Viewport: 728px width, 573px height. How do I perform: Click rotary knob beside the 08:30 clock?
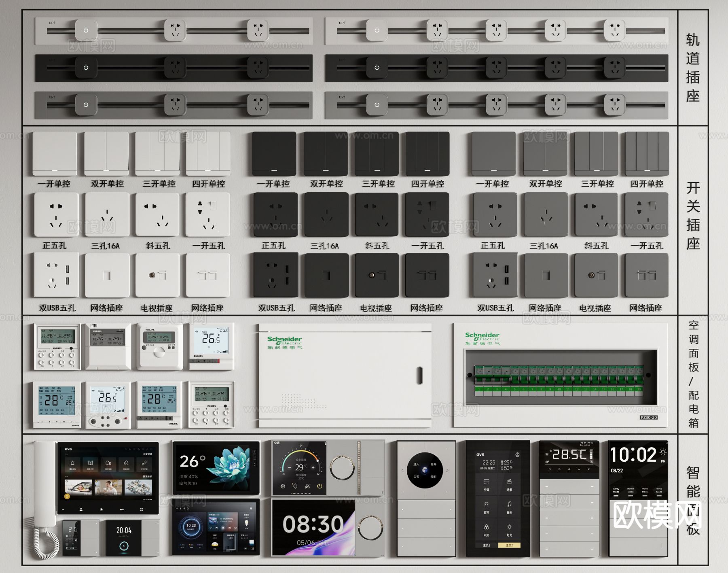[370, 527]
